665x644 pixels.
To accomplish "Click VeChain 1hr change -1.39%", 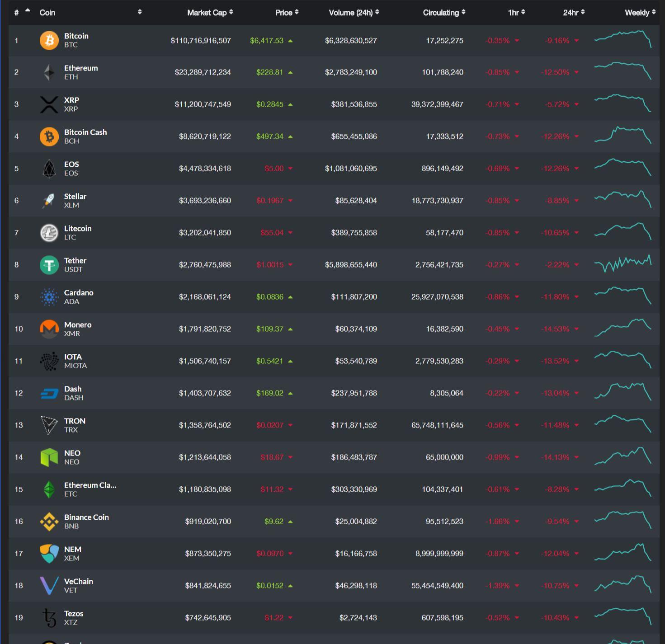I will pos(497,586).
